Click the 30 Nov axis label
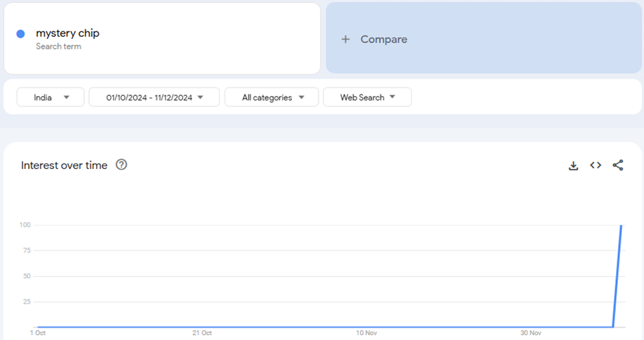 (x=531, y=333)
